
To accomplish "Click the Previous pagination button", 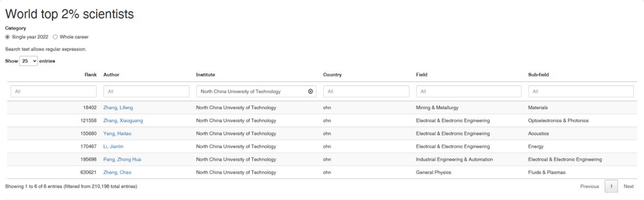I will pos(589,186).
